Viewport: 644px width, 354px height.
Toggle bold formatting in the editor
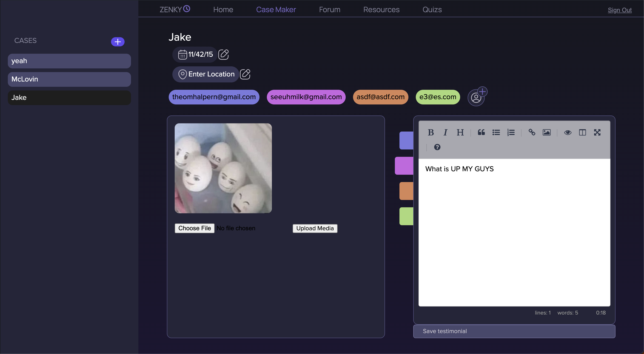tap(430, 132)
